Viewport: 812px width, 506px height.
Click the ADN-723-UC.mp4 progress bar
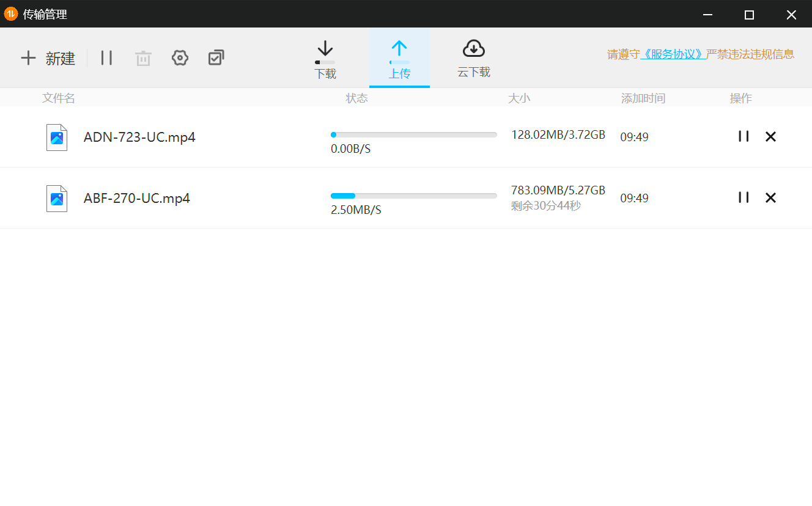(x=413, y=135)
